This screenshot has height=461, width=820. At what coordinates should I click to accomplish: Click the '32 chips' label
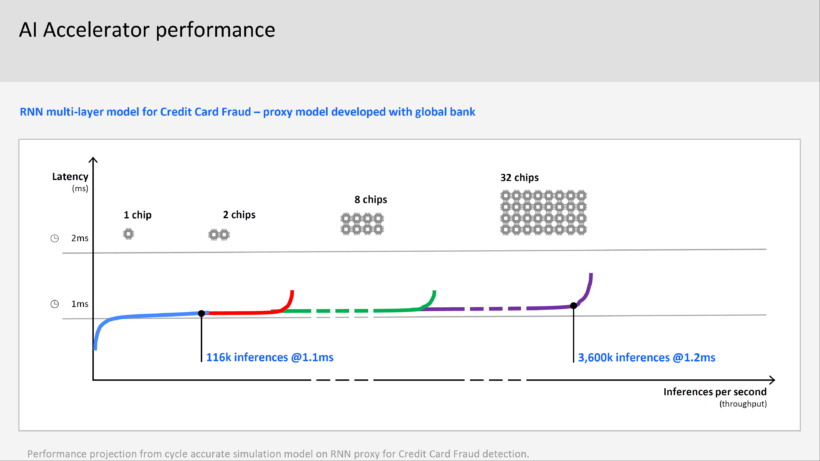[x=519, y=178]
